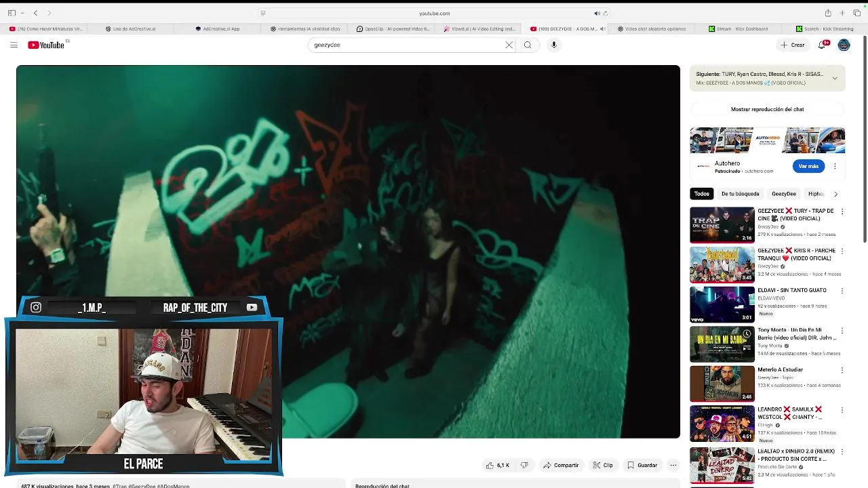Mute tab audio from address bar speaker icon
The height and width of the screenshot is (488, 868).
tap(597, 13)
